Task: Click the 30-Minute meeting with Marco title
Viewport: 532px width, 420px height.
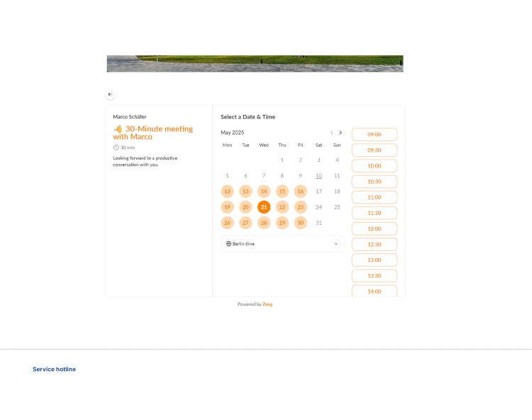Action: (153, 133)
